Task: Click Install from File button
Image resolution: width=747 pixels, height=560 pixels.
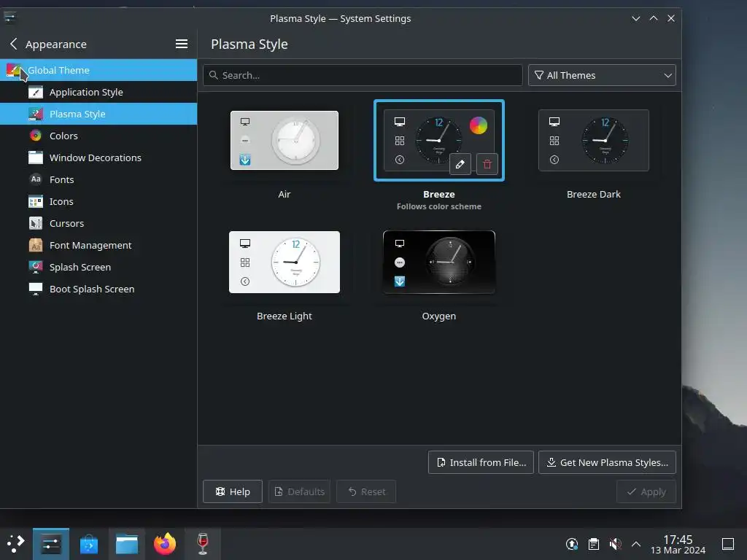Action: coord(481,462)
